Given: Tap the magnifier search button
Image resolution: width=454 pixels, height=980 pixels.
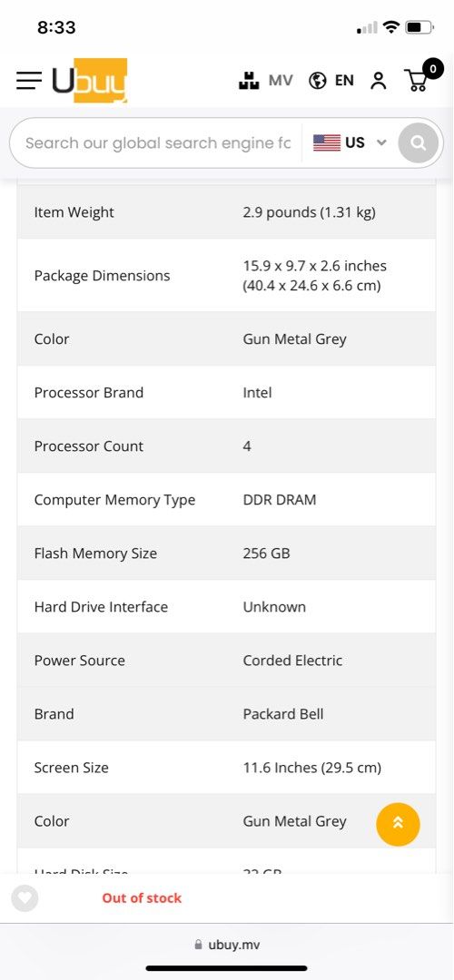Looking at the screenshot, I should point(419,143).
